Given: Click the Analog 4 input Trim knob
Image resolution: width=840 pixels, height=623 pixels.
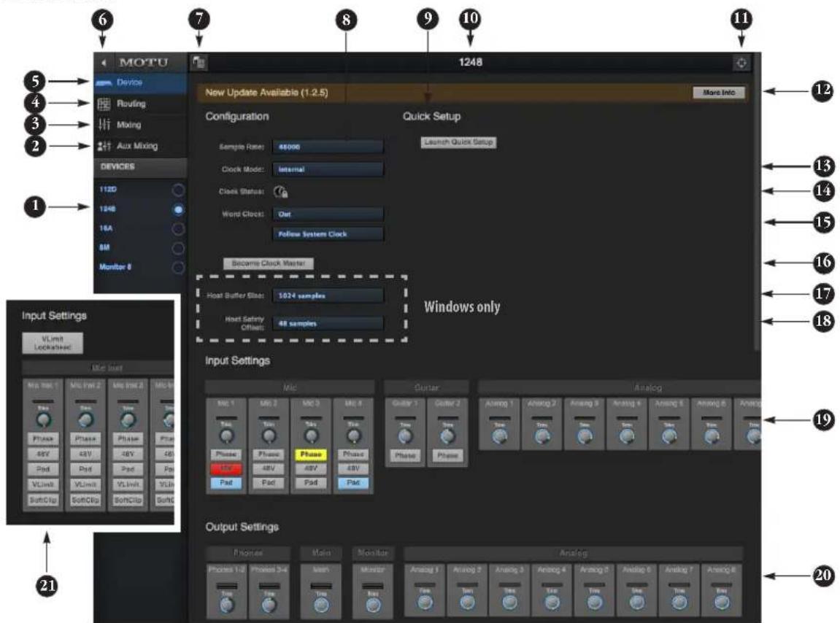Looking at the screenshot, I should (x=627, y=437).
